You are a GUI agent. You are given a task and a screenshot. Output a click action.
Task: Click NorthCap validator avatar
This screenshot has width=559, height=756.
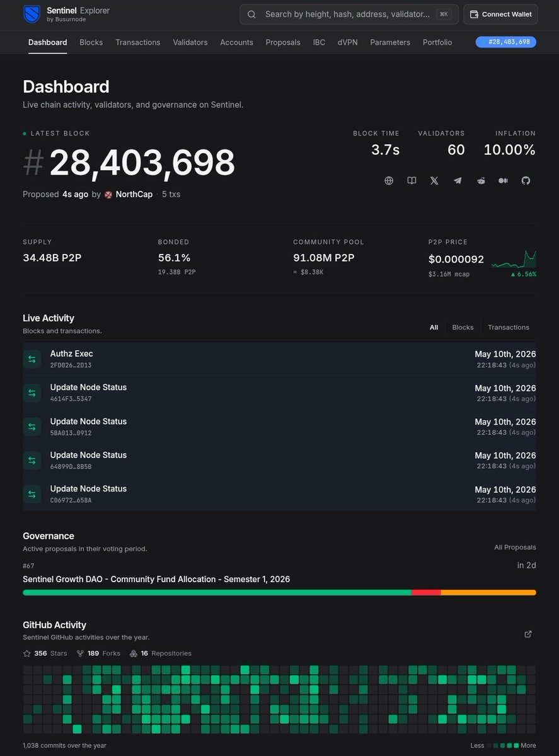108,195
